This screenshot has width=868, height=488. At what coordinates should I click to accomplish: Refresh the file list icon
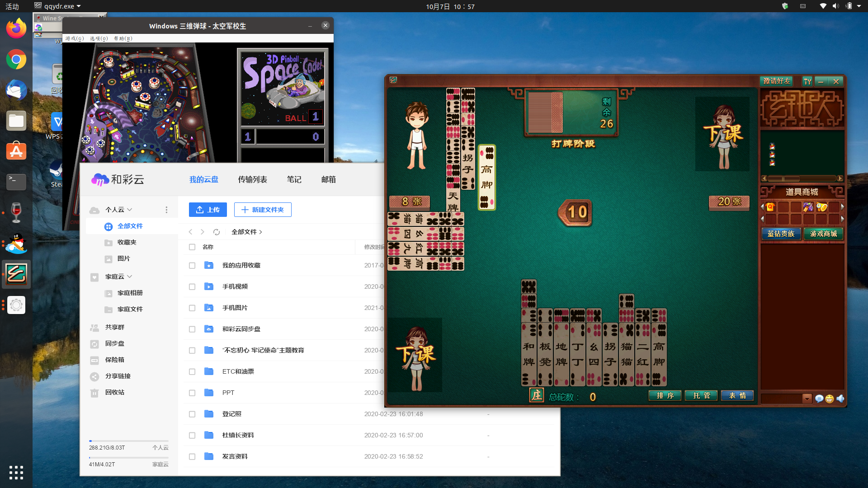tap(217, 232)
